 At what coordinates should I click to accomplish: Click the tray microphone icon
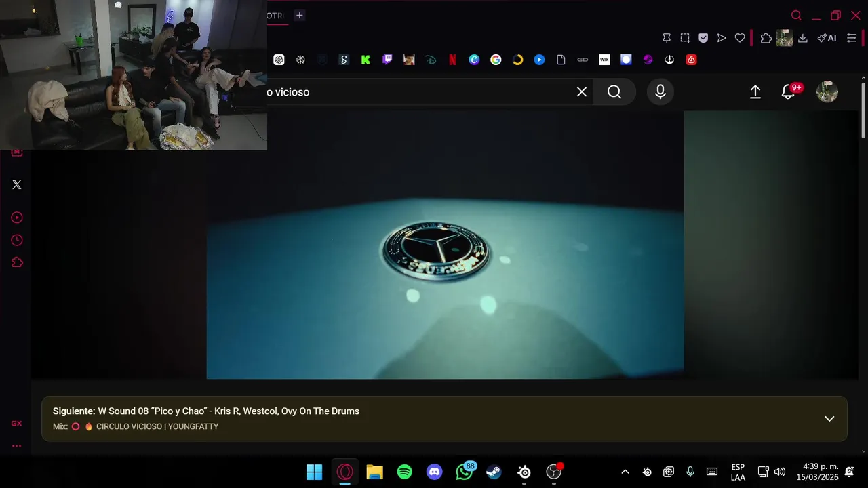(x=690, y=472)
